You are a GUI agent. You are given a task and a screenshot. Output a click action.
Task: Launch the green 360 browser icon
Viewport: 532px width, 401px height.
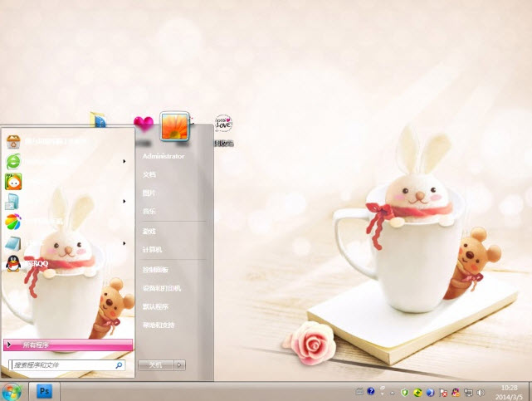coord(13,161)
